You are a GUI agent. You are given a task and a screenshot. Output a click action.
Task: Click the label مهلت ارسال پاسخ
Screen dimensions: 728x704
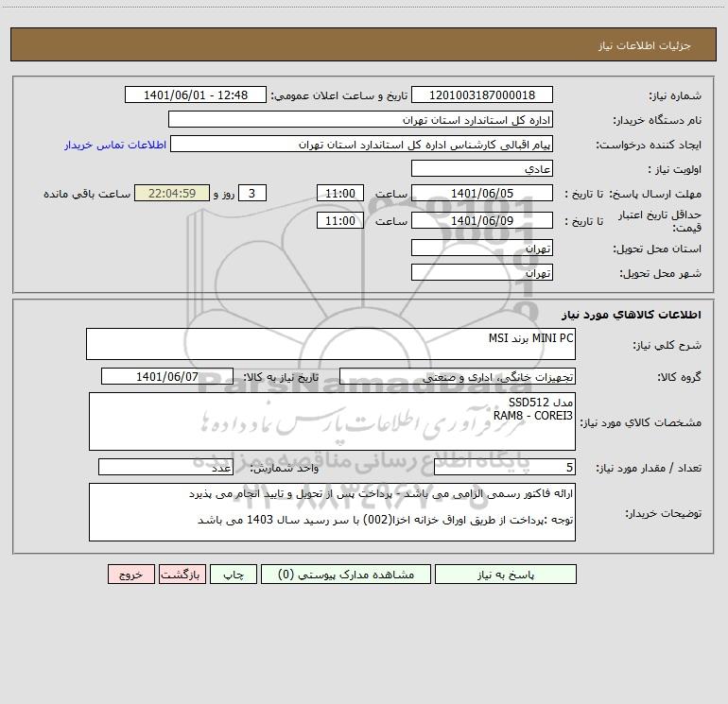655,194
